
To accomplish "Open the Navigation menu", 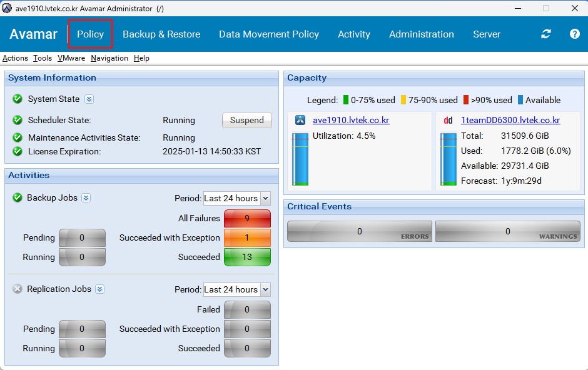I will click(x=109, y=58).
